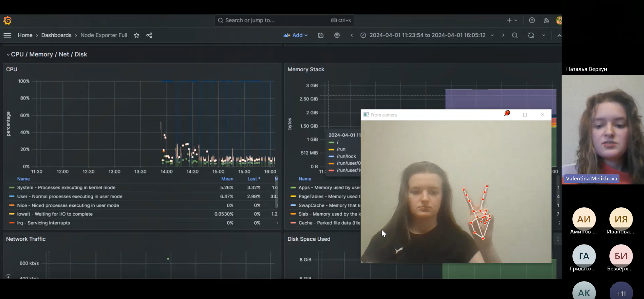Screen dimensions: 644x299
Task: Navigate to Home breadcrumb
Action: tap(25, 35)
